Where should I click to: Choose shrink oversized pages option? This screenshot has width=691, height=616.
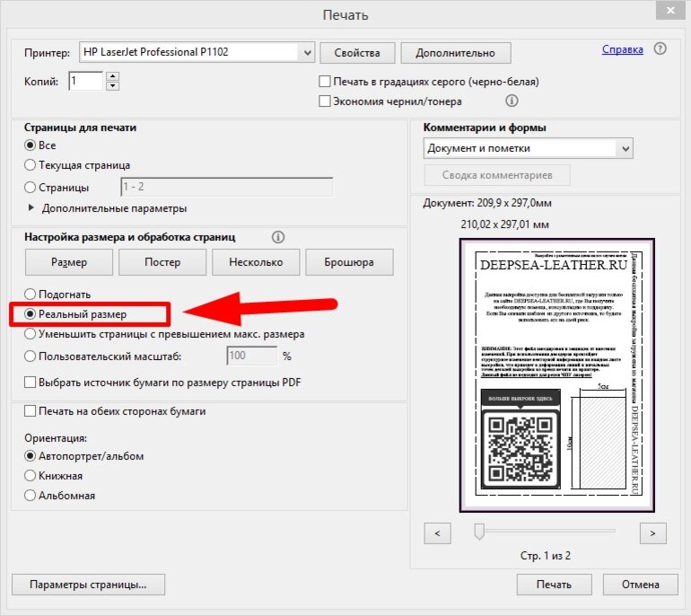pos(30,334)
